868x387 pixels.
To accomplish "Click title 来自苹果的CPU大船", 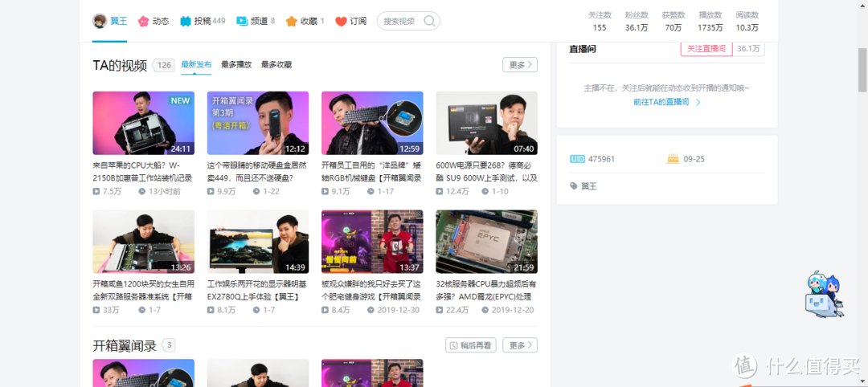I will coord(143,171).
